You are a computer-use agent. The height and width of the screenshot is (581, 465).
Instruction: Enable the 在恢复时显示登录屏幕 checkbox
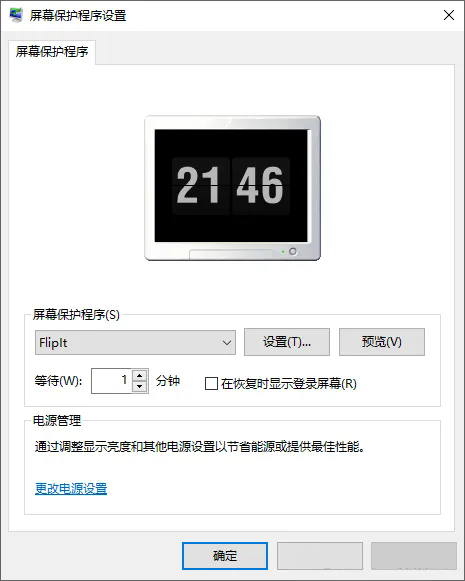(211, 384)
